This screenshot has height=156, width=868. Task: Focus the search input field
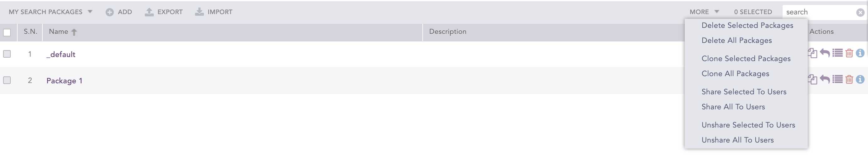click(819, 12)
